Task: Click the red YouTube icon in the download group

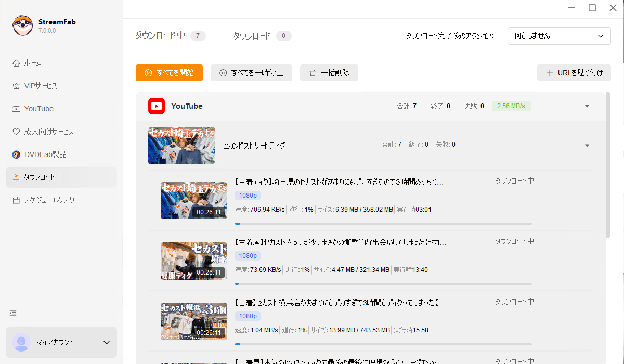Action: (x=157, y=106)
